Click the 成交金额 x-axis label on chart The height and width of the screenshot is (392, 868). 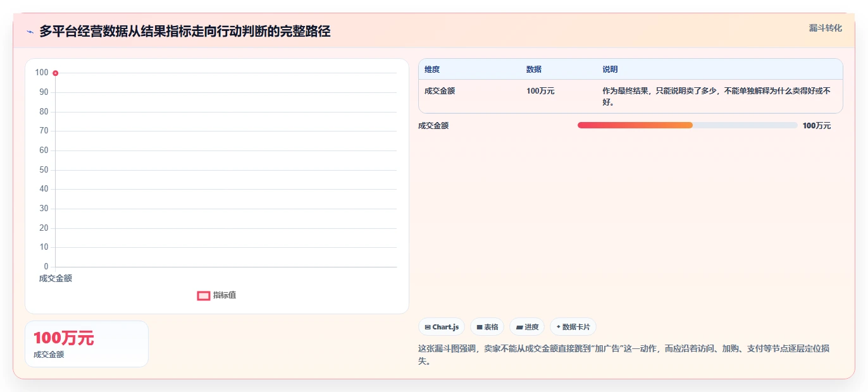tap(56, 278)
